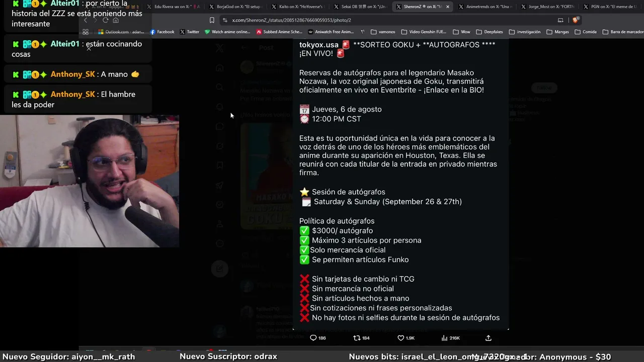Open the Facebook bookmark

162,32
